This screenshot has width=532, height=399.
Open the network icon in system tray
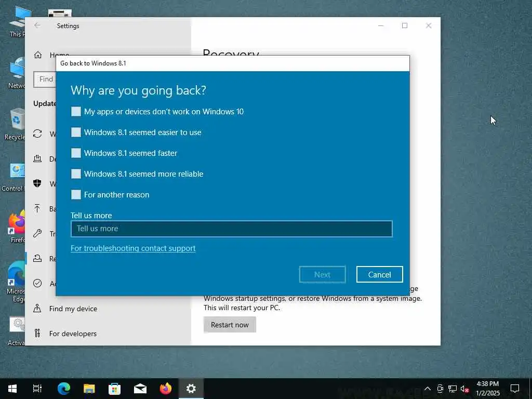(x=453, y=389)
